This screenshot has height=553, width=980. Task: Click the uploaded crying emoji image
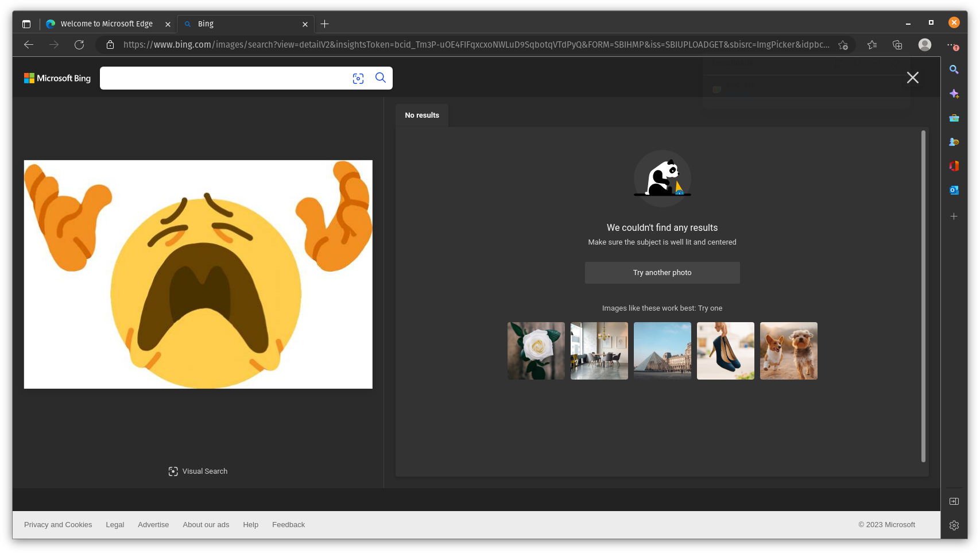tap(198, 274)
